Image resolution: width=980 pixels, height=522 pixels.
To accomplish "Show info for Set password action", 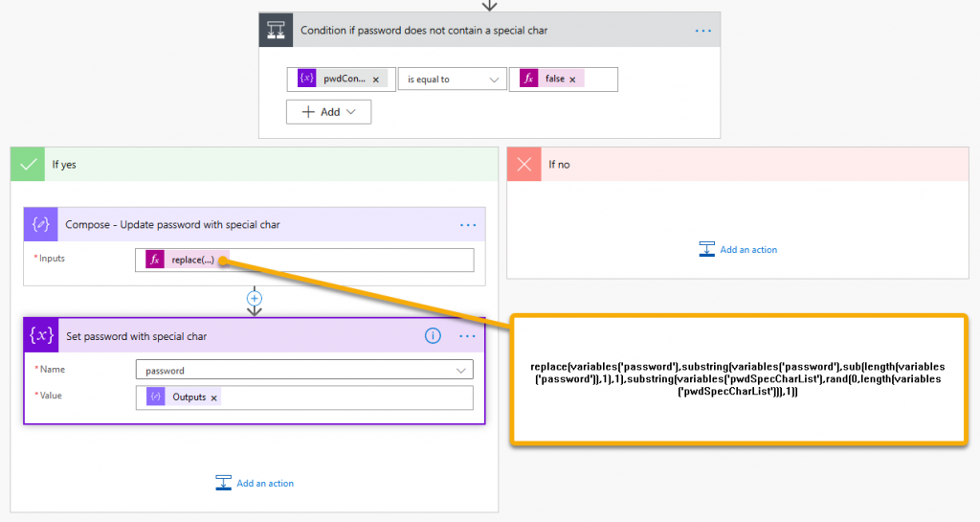I will tap(433, 336).
